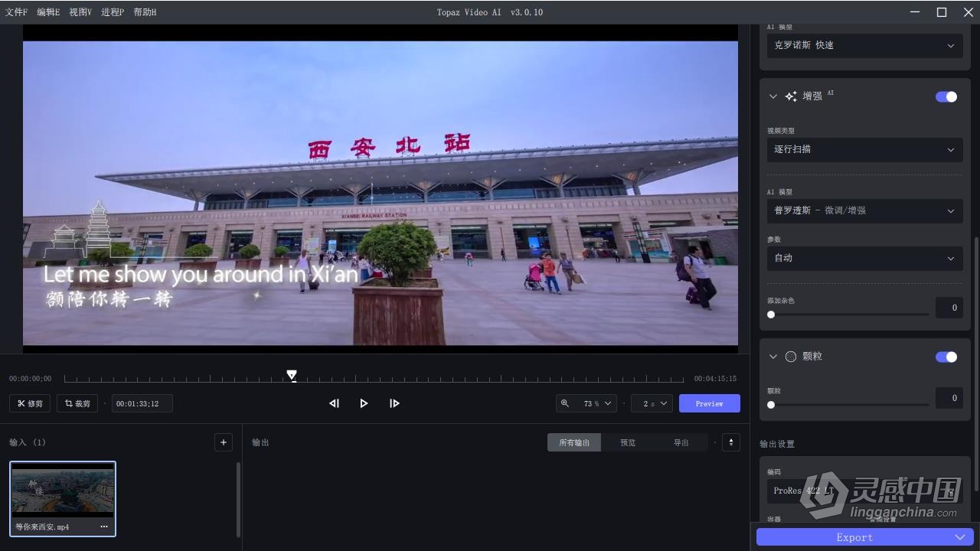Select the 裁剪 crop tool

77,403
